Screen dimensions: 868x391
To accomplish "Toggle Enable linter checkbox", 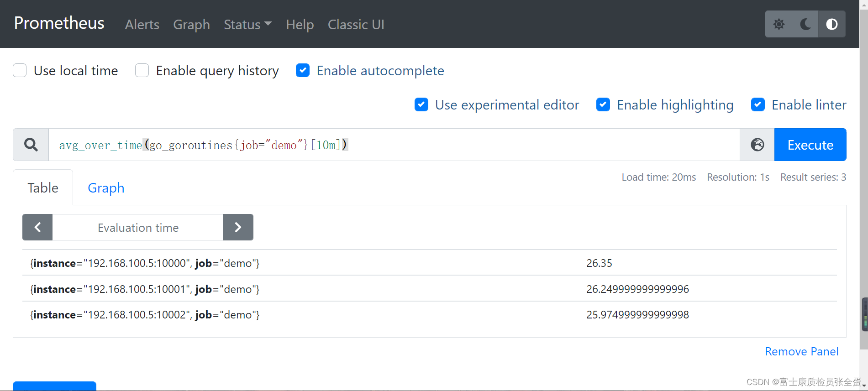I will (758, 104).
